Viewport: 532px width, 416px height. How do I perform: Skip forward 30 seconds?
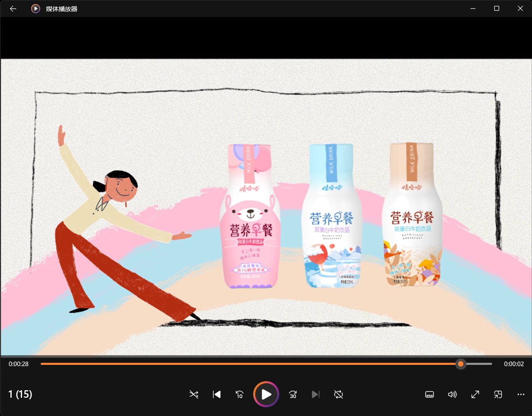point(293,394)
